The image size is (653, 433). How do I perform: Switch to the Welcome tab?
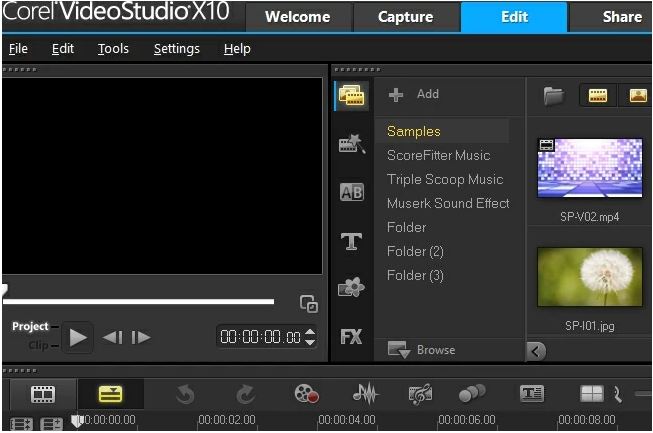coord(298,17)
